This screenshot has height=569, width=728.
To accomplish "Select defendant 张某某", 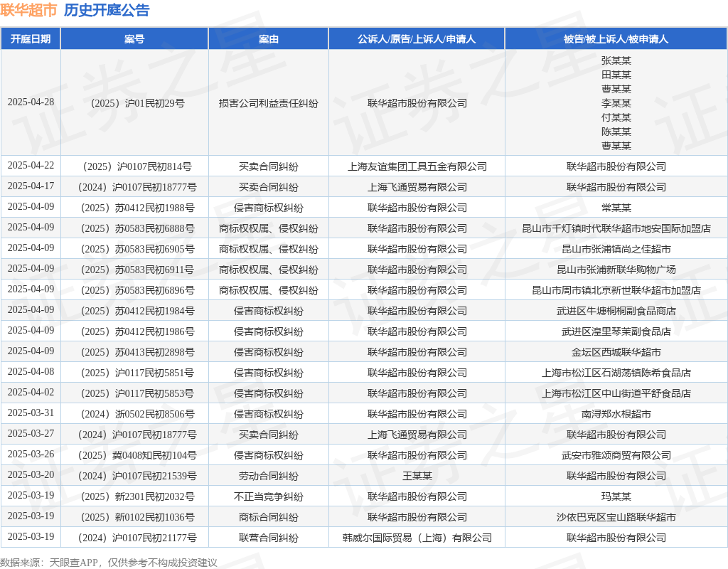I will pyautogui.click(x=616, y=60).
